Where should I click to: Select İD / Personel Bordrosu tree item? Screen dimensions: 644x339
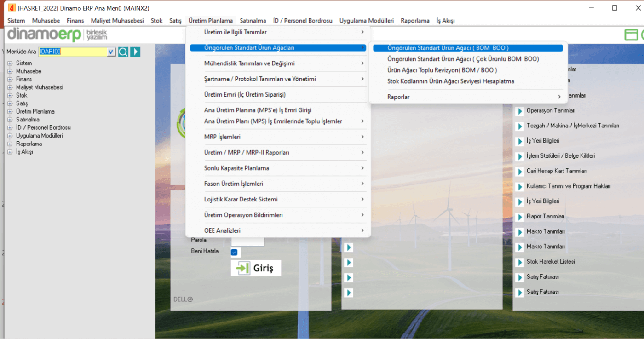pyautogui.click(x=43, y=127)
